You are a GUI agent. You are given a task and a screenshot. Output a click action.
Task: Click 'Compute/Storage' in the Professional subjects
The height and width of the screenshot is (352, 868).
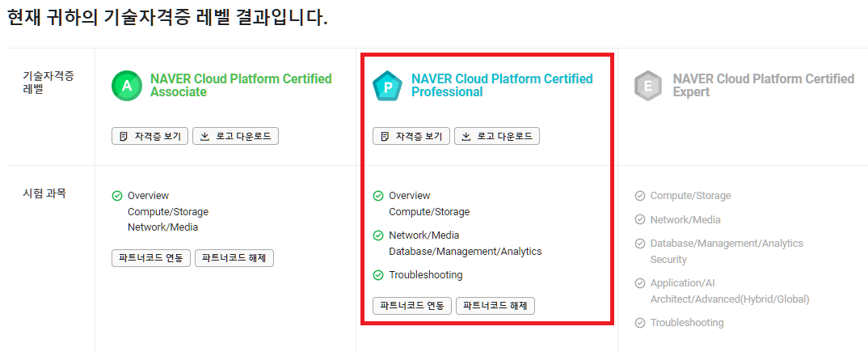(430, 212)
